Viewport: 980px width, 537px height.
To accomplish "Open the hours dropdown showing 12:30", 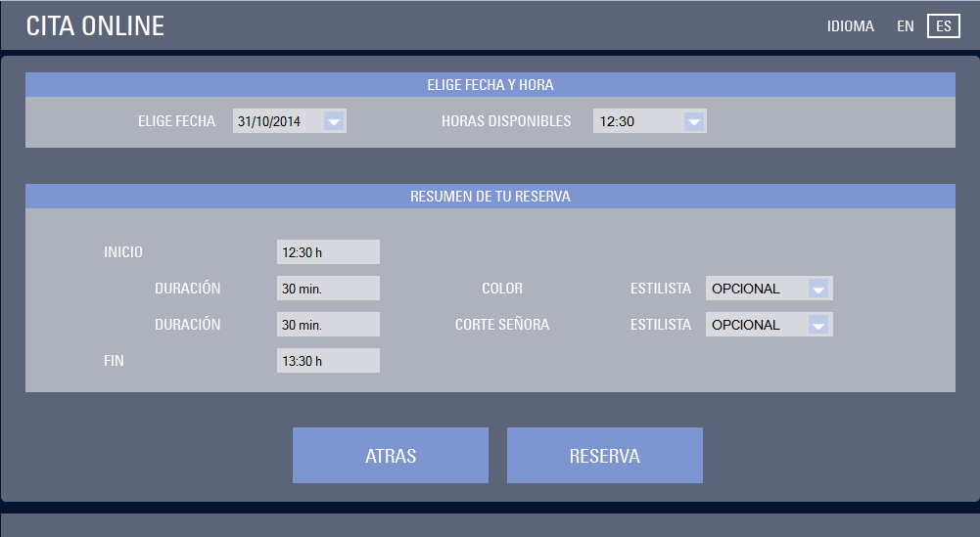I will [636, 121].
